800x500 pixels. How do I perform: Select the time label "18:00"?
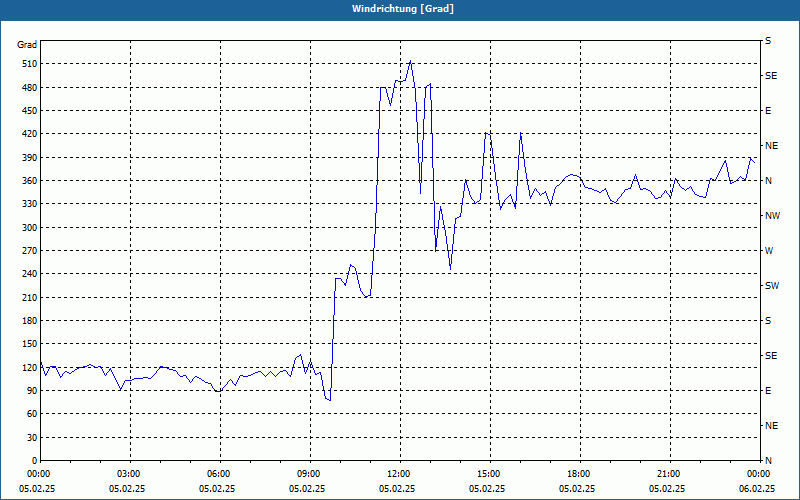pos(577,474)
